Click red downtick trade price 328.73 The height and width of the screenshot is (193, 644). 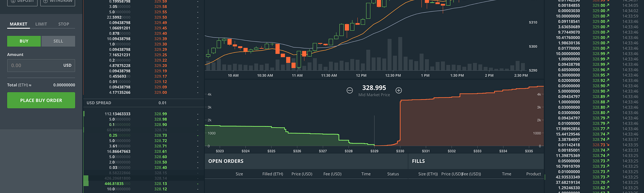pos(599,145)
